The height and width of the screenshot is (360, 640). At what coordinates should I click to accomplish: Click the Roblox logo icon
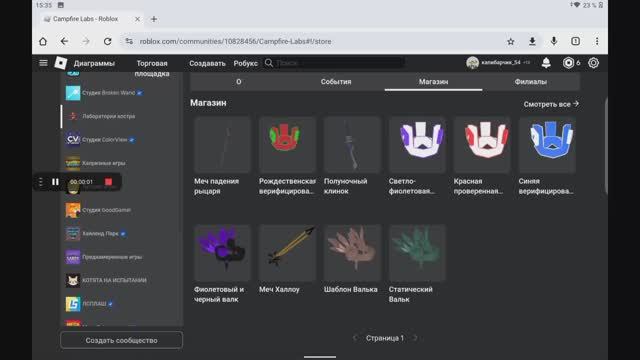(x=60, y=63)
